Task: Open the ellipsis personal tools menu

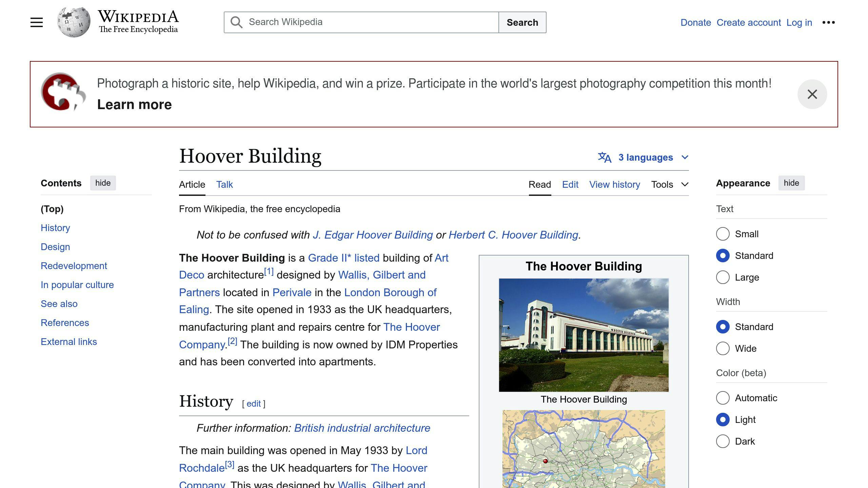Action: tap(829, 22)
